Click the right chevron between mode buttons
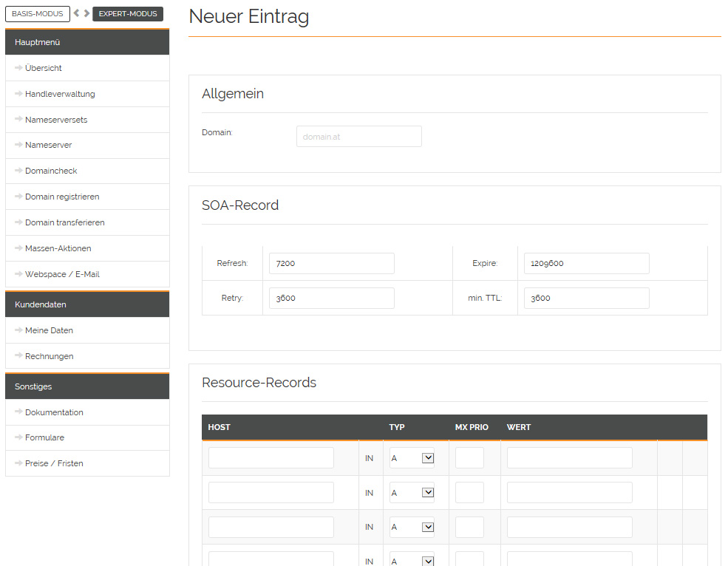The image size is (728, 566). (x=86, y=13)
